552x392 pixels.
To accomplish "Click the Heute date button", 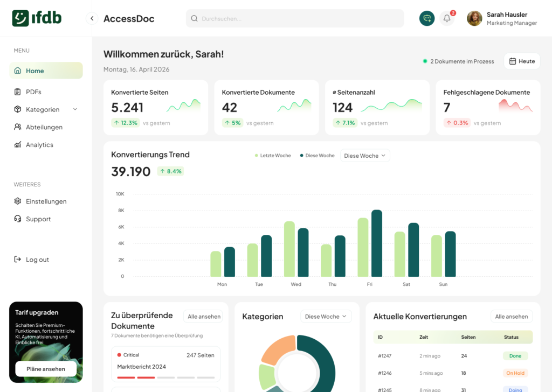I will [x=522, y=61].
